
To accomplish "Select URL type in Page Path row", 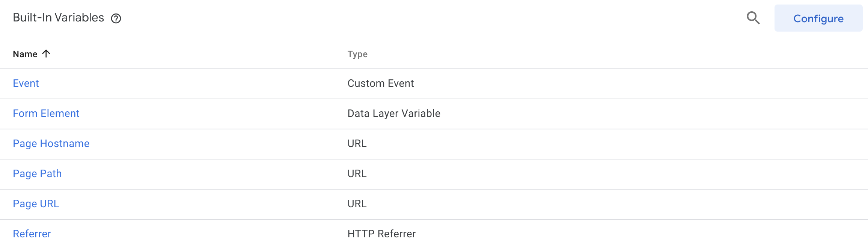I will pos(357,174).
